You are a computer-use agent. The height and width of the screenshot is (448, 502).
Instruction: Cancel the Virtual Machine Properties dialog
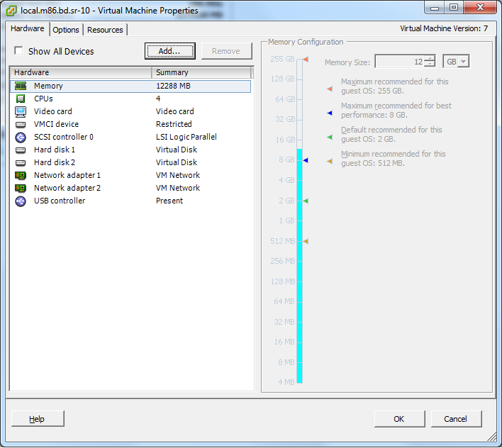455,419
